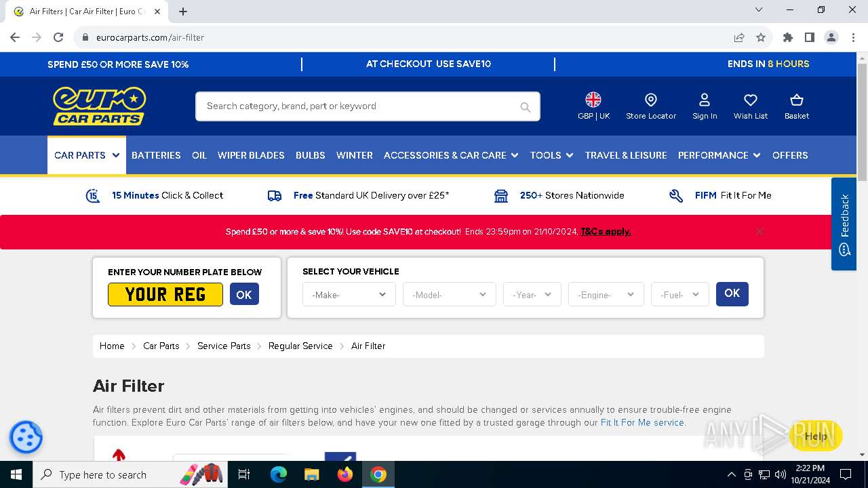This screenshot has width=868, height=488.
Task: Expand the PERFORMANCE menu
Action: [x=719, y=155]
